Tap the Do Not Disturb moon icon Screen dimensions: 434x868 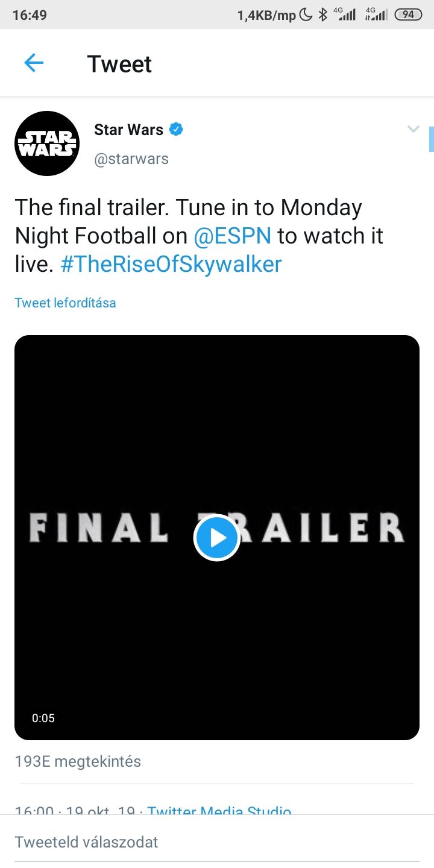(x=306, y=15)
